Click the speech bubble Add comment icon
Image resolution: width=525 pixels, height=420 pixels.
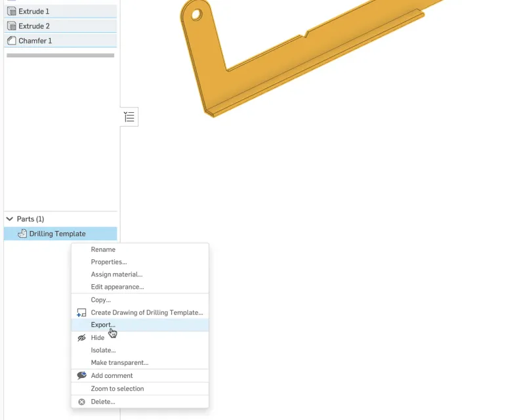coord(81,375)
